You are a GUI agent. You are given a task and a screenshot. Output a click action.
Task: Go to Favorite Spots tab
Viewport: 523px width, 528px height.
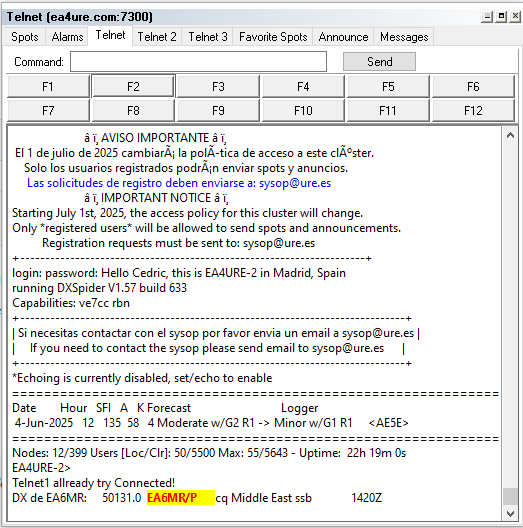click(273, 37)
